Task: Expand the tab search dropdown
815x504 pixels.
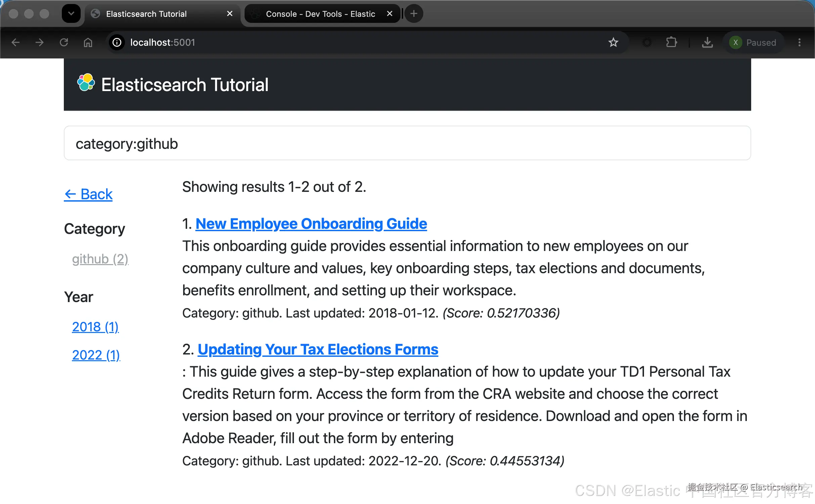Action: tap(71, 14)
